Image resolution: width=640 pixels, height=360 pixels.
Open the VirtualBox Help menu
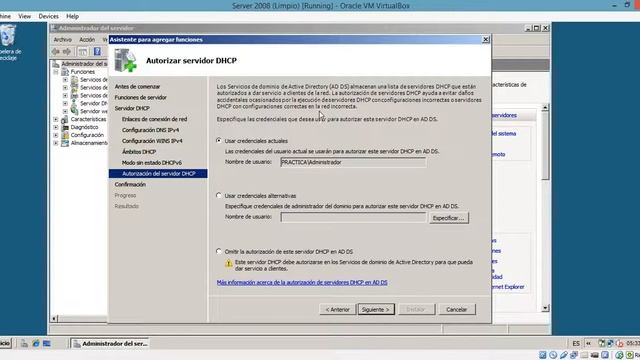click(72, 16)
